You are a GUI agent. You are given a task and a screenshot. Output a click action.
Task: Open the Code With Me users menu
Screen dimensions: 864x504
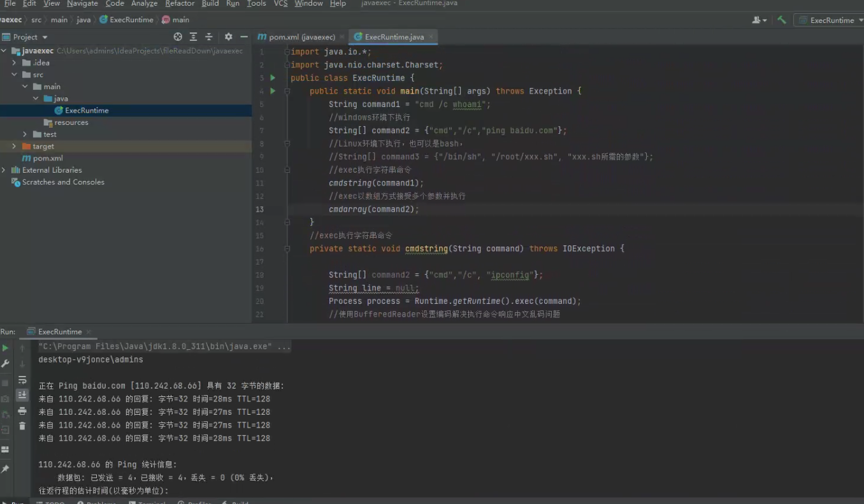point(760,20)
